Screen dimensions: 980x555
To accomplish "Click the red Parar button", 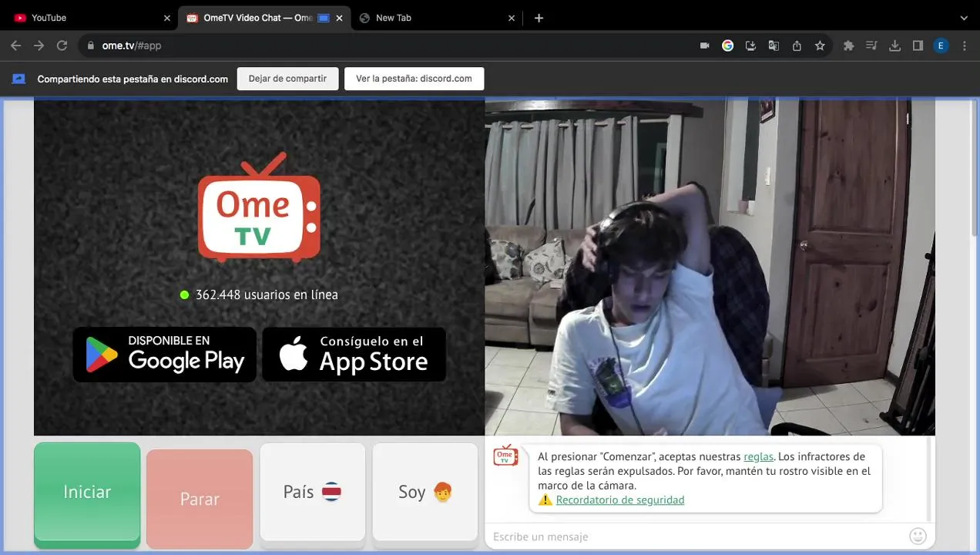I will tap(200, 499).
